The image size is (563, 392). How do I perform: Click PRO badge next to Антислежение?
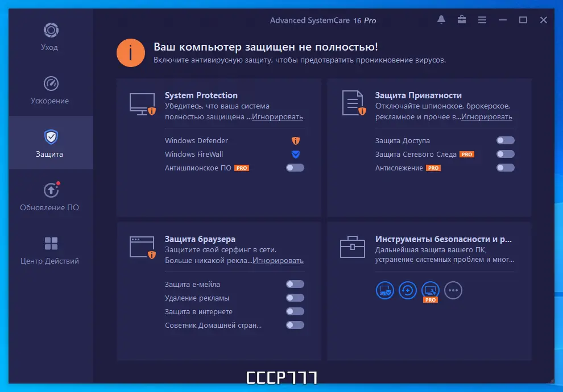click(x=433, y=168)
